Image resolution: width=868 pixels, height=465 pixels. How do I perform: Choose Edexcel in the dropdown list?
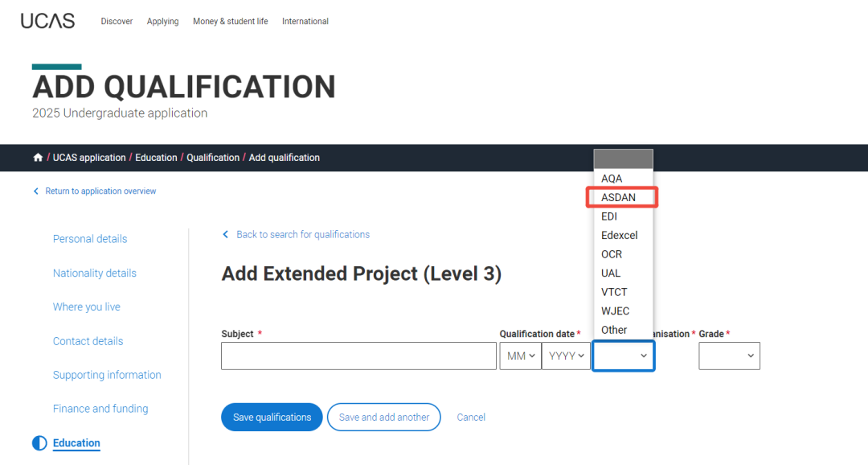(x=620, y=235)
